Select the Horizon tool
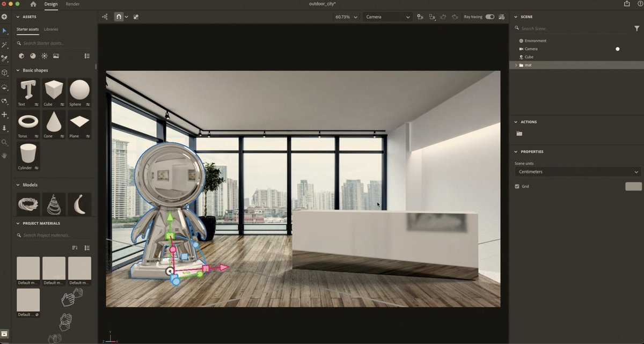Screen dimensions: 644x344 point(4,86)
